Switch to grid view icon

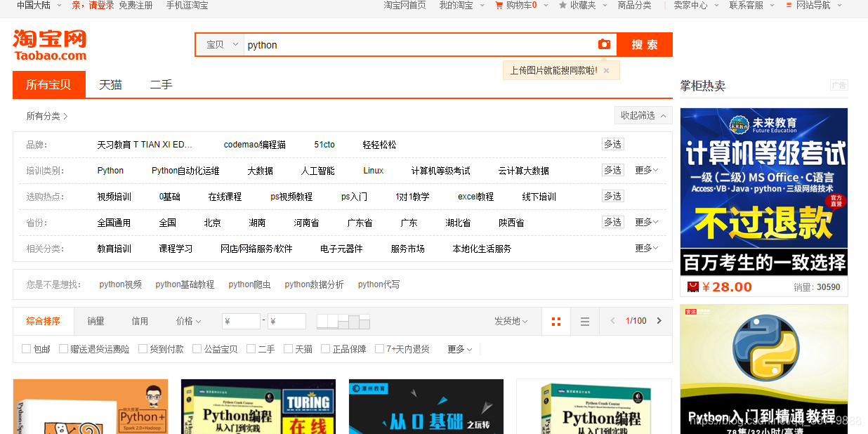click(556, 322)
